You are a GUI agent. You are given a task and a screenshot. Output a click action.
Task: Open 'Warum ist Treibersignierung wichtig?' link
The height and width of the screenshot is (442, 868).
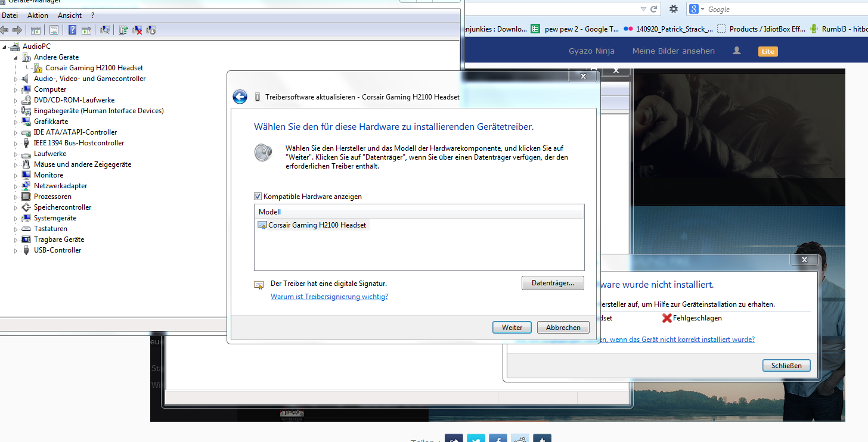[x=329, y=297]
